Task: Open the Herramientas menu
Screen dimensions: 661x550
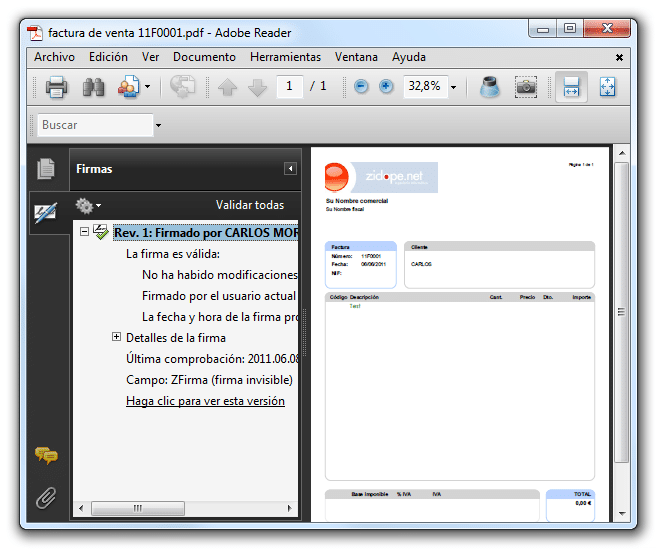Action: [285, 57]
